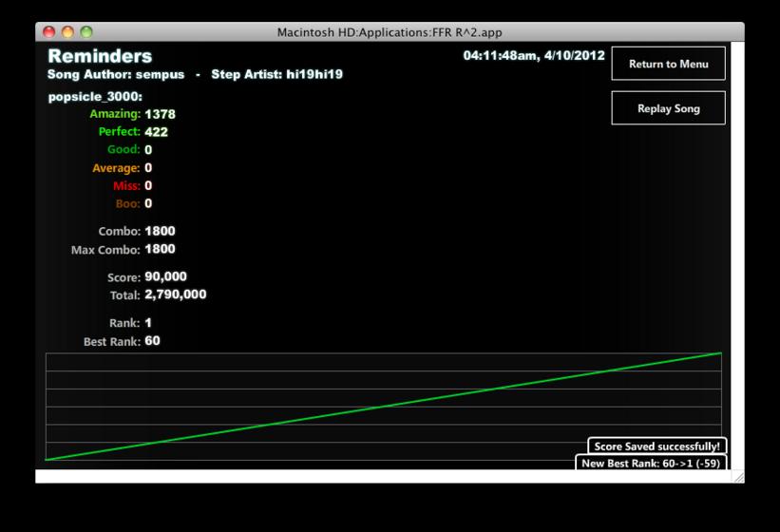The image size is (780, 532).
Task: Select the Reminders song title
Action: point(100,56)
